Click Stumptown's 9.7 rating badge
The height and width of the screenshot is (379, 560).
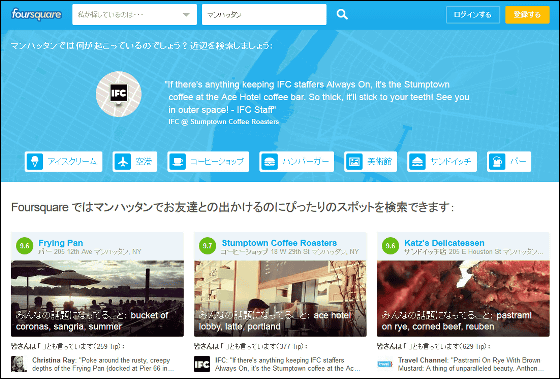207,246
